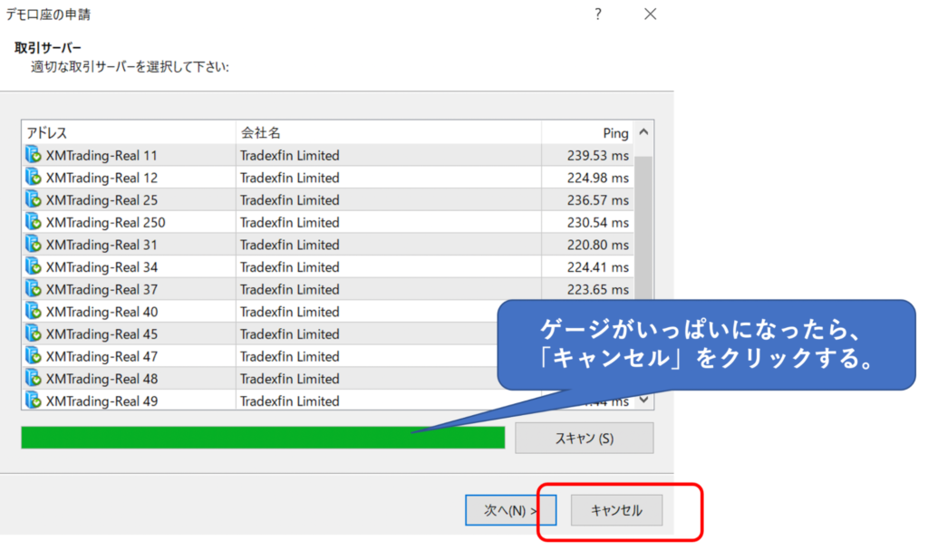The width and height of the screenshot is (928, 560).
Task: Click the server icon beside XMTrading-Real 31
Action: (x=34, y=245)
